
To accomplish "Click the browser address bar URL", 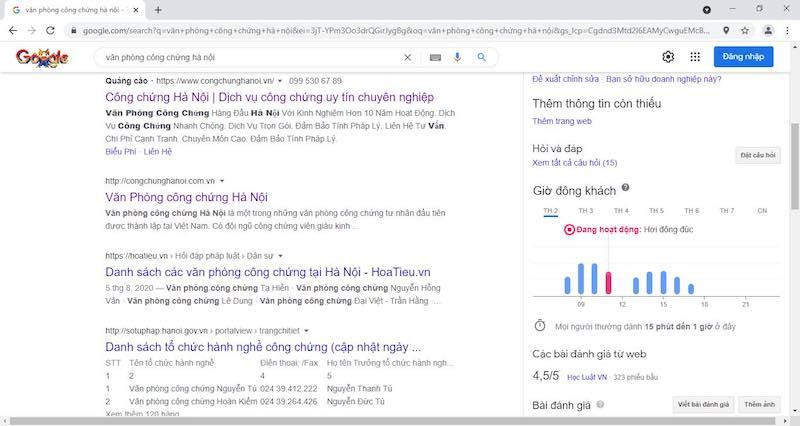I will pyautogui.click(x=395, y=31).
